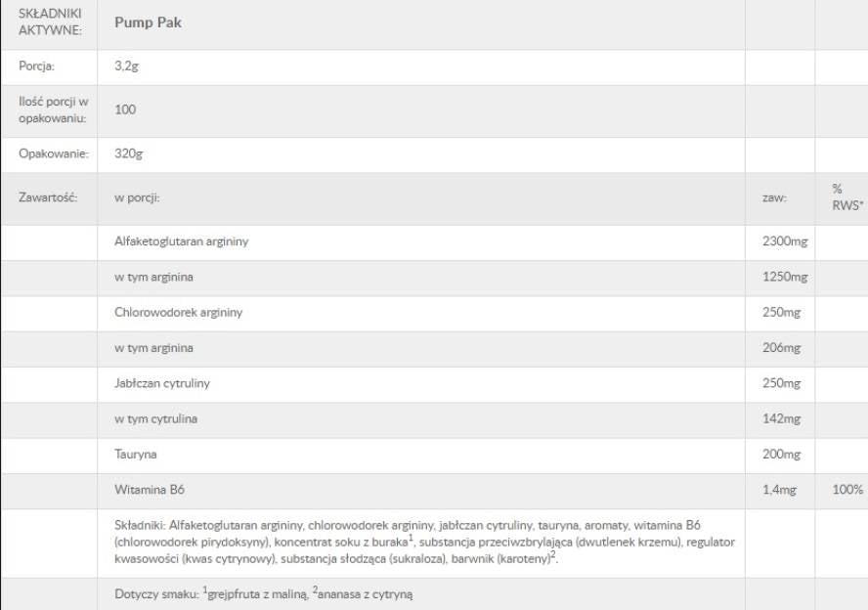Click the Porcja row label
The width and height of the screenshot is (868, 610).
(36, 67)
